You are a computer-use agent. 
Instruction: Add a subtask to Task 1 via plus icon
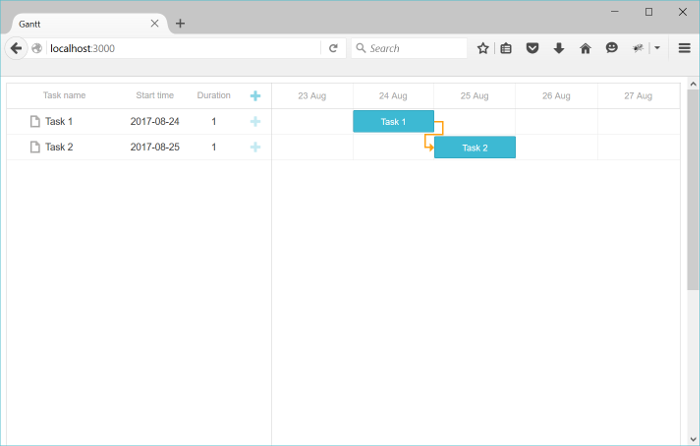point(255,122)
